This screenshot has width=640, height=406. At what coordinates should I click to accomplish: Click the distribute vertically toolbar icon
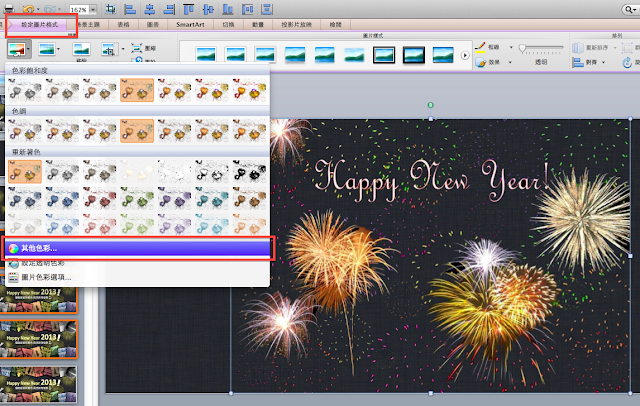tap(267, 9)
